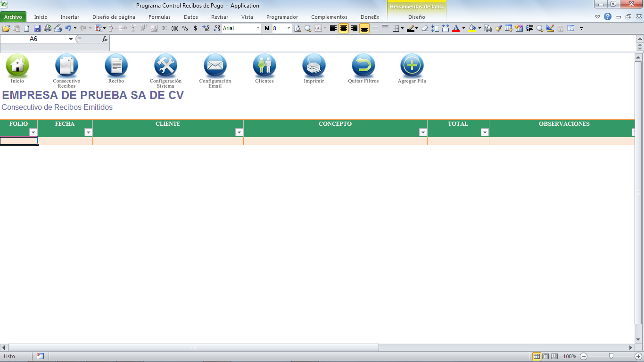Switch to Normal view in status bar

(537, 356)
